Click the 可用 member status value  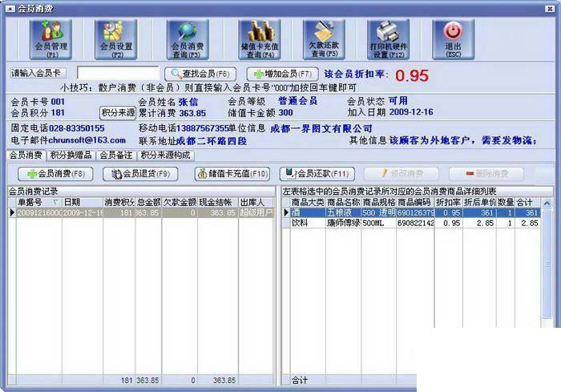(x=398, y=101)
